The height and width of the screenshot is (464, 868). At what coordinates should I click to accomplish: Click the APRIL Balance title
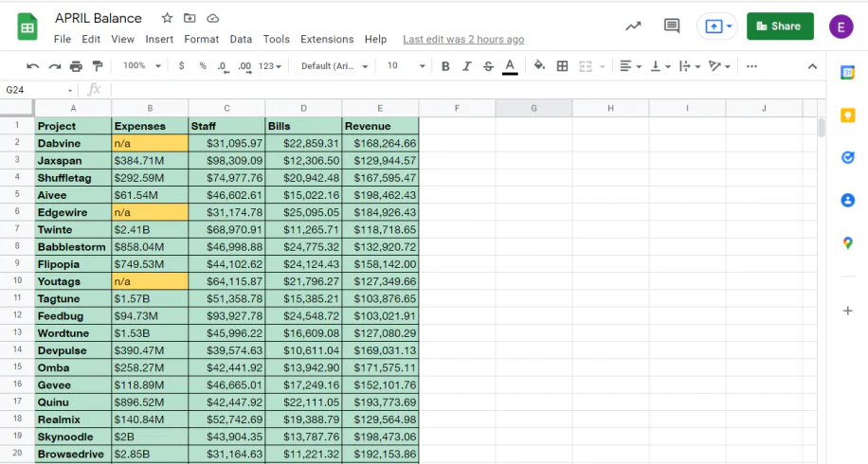(x=98, y=18)
